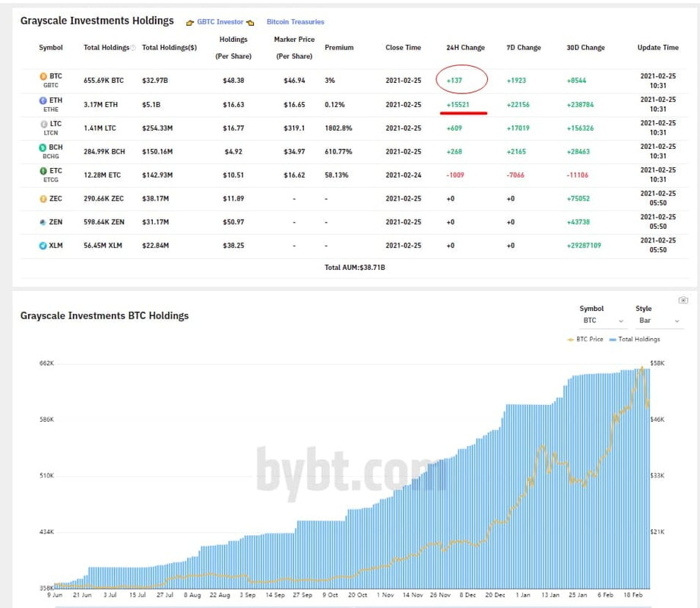Click the -7066 ETC 7D change
Image resolution: width=700 pixels, height=608 pixels.
515,175
